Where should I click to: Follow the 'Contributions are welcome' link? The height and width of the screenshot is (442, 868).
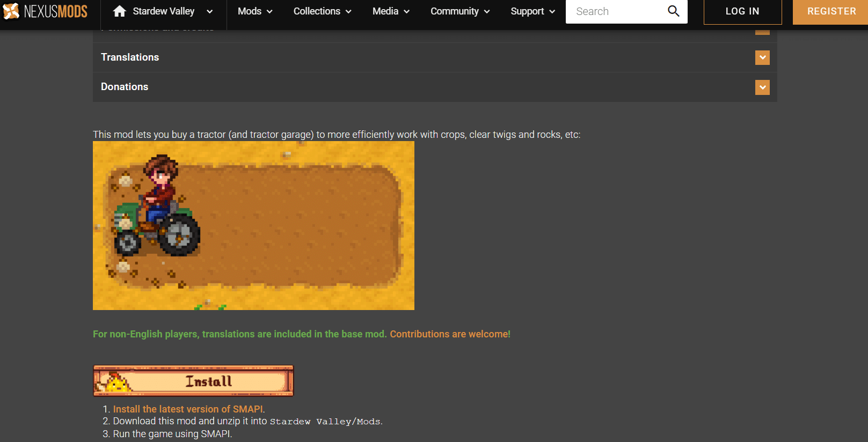click(449, 334)
